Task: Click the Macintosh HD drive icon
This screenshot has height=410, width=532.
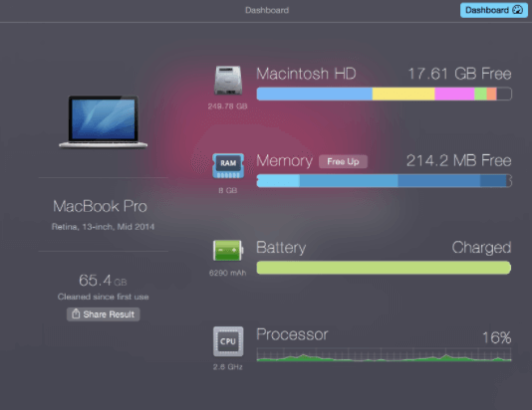Action: point(228,81)
